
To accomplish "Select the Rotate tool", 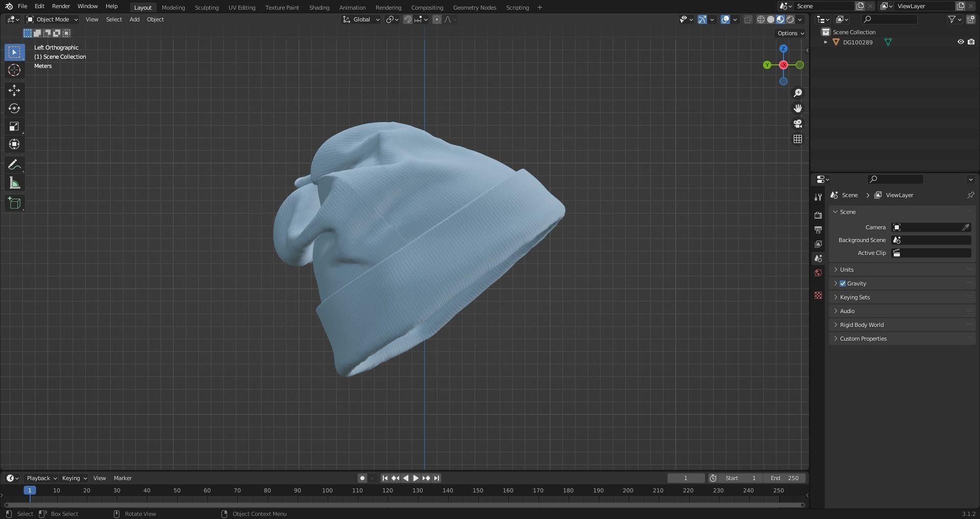I will point(14,108).
